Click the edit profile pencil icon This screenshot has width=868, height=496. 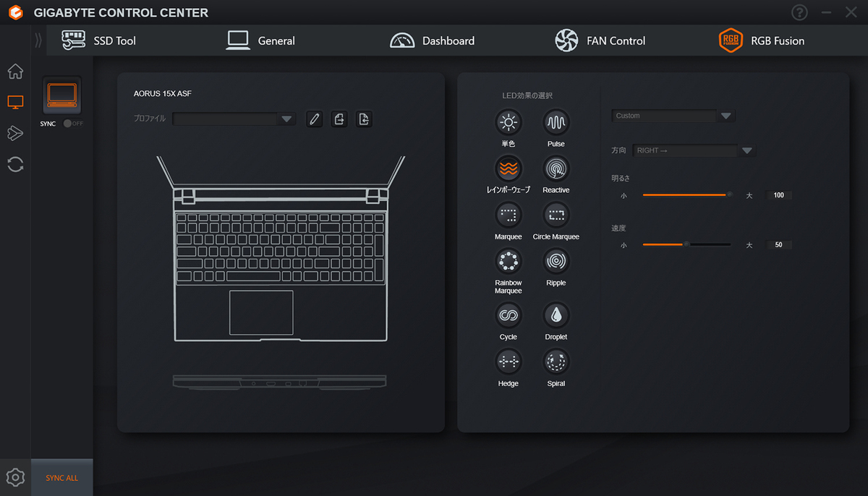(314, 119)
